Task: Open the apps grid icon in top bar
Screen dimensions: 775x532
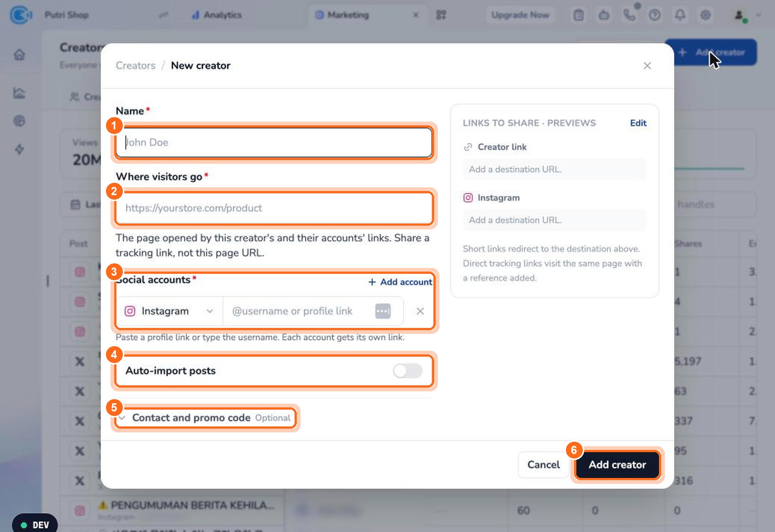Action: tap(441, 15)
